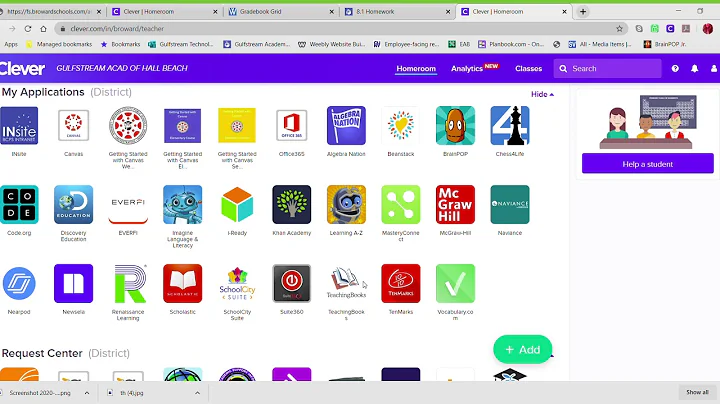The image size is (720, 404).
Task: Launch the Vocabulary.com app
Action: click(456, 283)
